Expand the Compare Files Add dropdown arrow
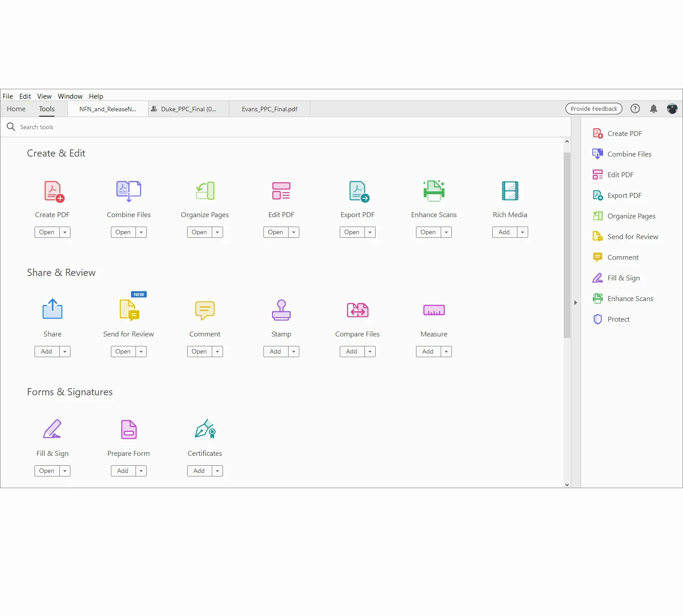 click(370, 352)
